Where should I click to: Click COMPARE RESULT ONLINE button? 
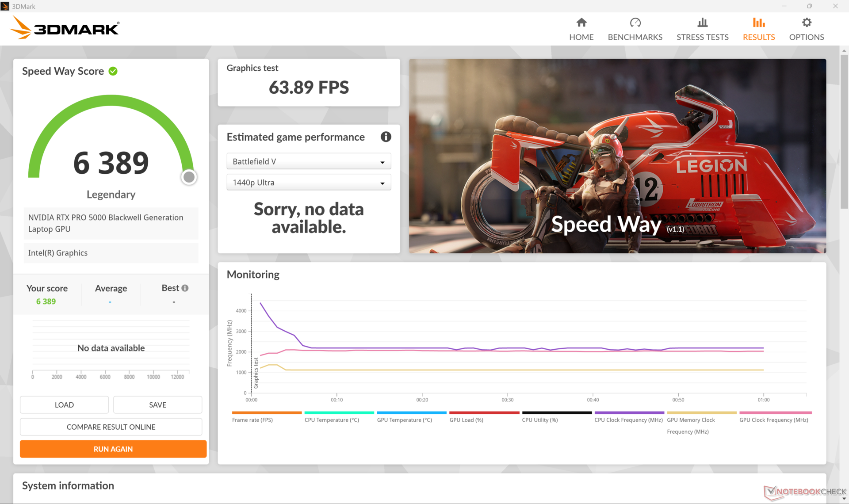111,427
